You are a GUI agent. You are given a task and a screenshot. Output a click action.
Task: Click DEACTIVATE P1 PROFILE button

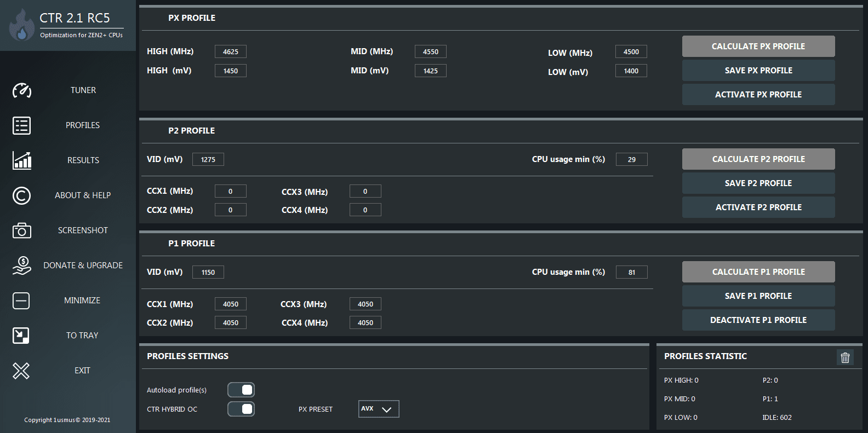click(758, 320)
